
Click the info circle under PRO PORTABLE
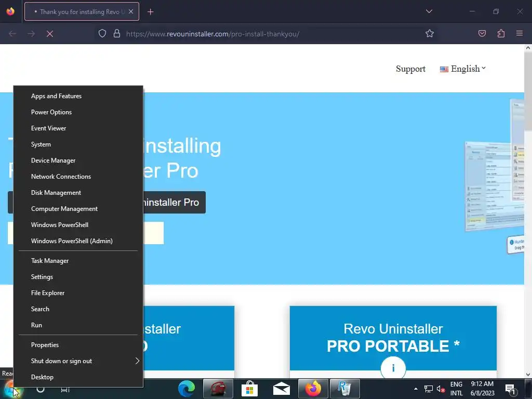click(393, 368)
